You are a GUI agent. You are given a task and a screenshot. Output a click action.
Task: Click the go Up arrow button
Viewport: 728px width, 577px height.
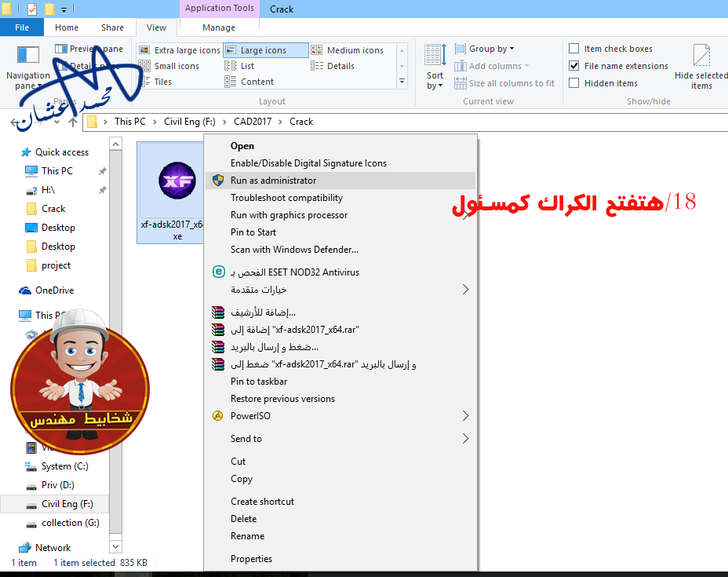72,122
